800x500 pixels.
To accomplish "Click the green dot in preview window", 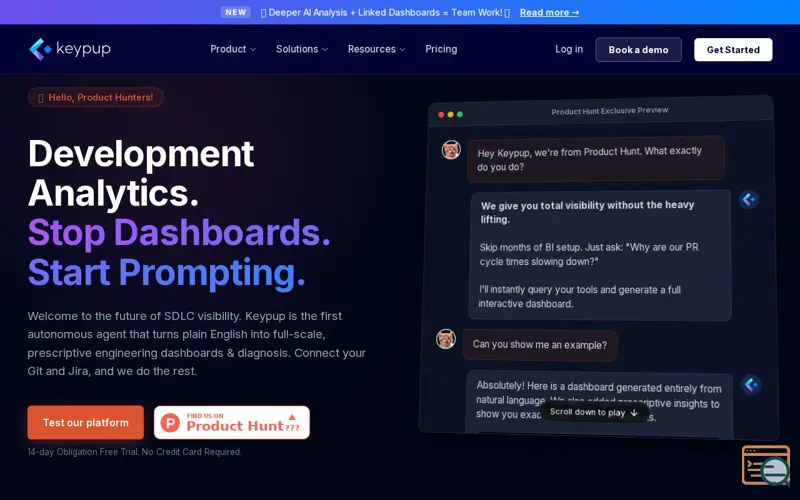I will click(x=460, y=114).
